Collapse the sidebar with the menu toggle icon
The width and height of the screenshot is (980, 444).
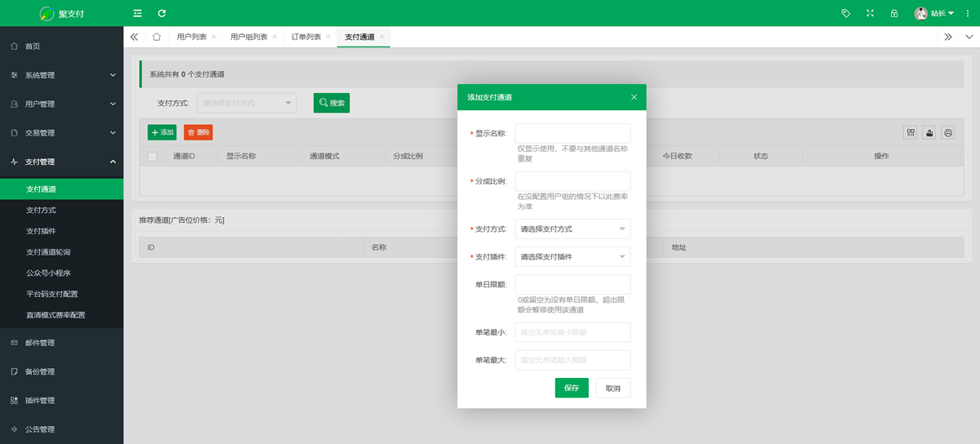coord(137,13)
